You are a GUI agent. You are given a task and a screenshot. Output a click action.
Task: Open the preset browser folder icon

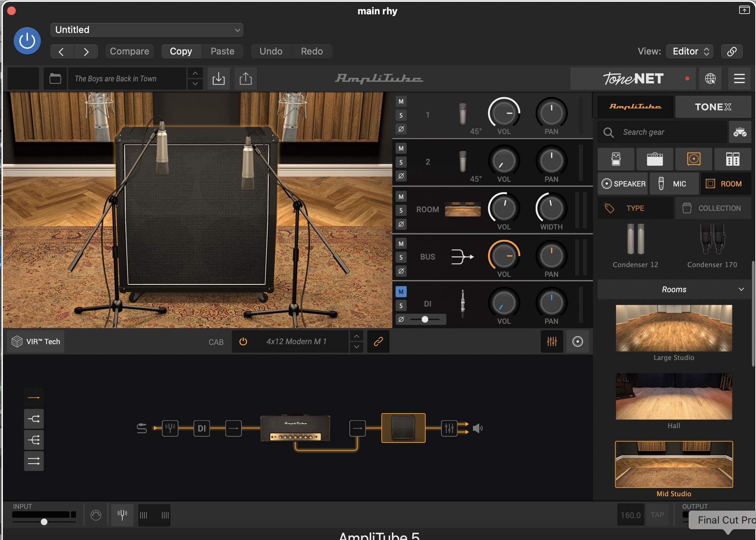pyautogui.click(x=55, y=79)
